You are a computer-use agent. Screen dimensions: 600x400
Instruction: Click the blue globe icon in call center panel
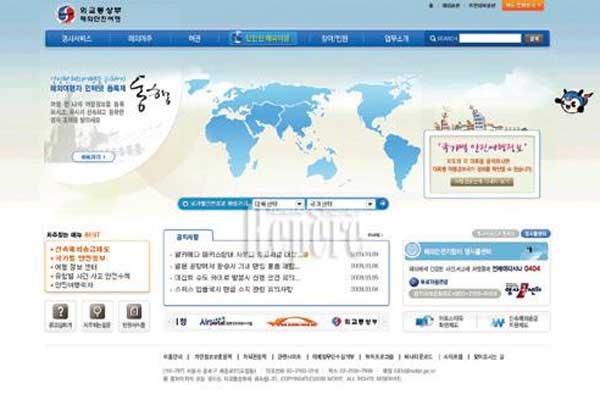point(414,282)
